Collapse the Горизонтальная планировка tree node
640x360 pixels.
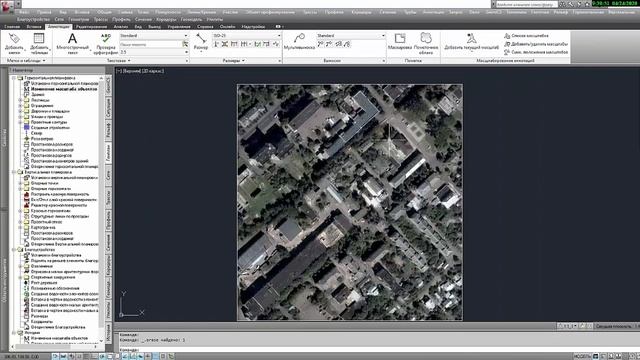14,78
